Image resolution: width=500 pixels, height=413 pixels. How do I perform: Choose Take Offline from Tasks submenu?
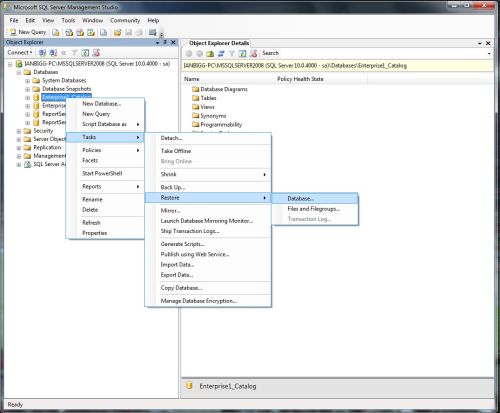(208, 151)
